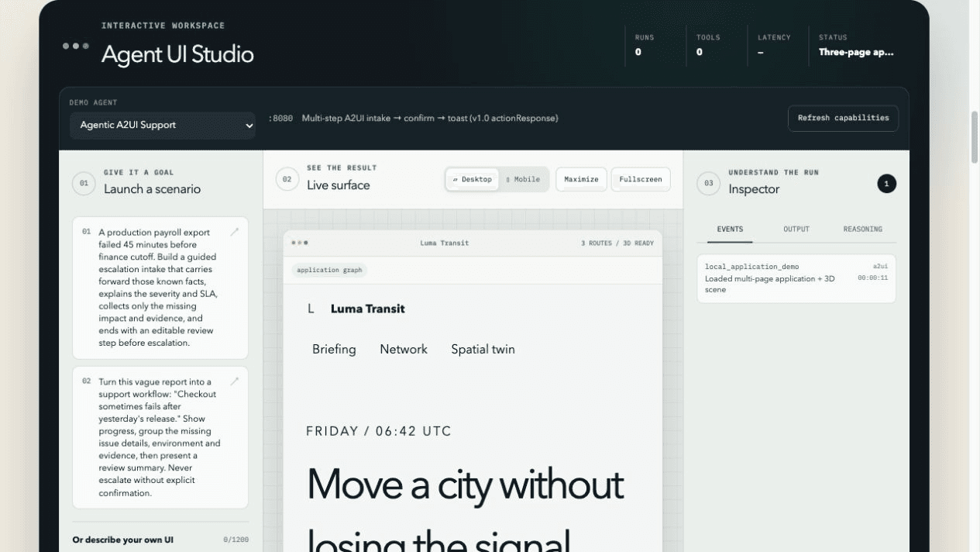Click the Move a city without headline
Viewport: 980px width, 552px height.
(465, 485)
